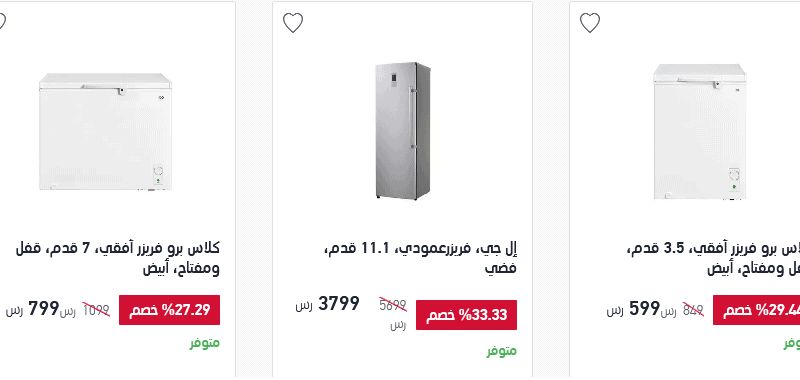Image resolution: width=800 pixels, height=380 pixels.
Task: Click green availability label under LG freezer
Action: pos(502,351)
